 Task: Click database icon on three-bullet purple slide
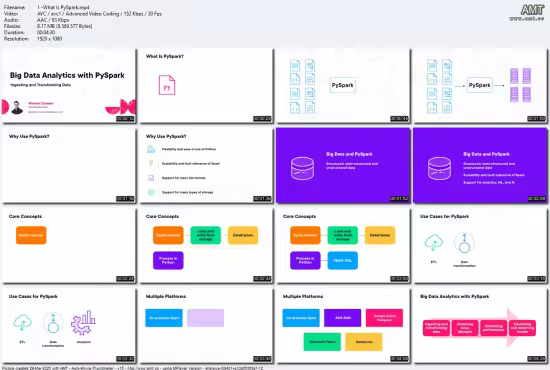click(440, 168)
